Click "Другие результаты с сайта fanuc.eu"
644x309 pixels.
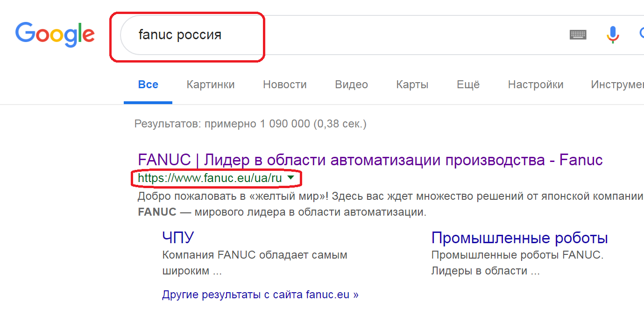point(260,295)
